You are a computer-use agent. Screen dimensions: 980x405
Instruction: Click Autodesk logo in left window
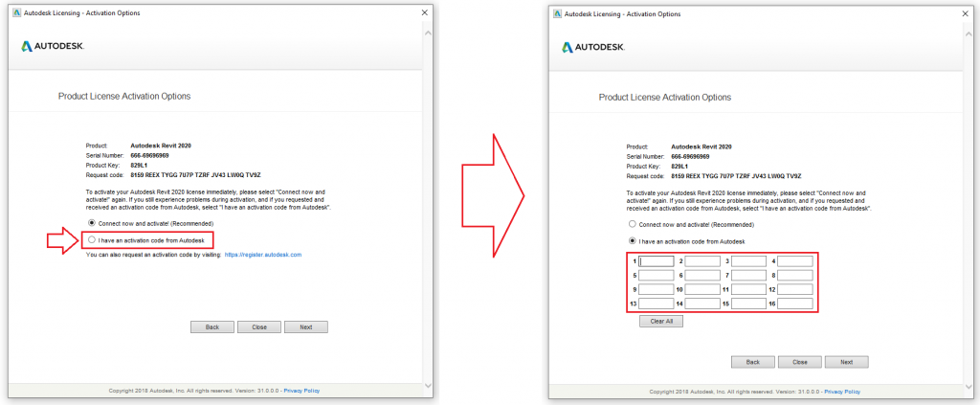tap(53, 46)
